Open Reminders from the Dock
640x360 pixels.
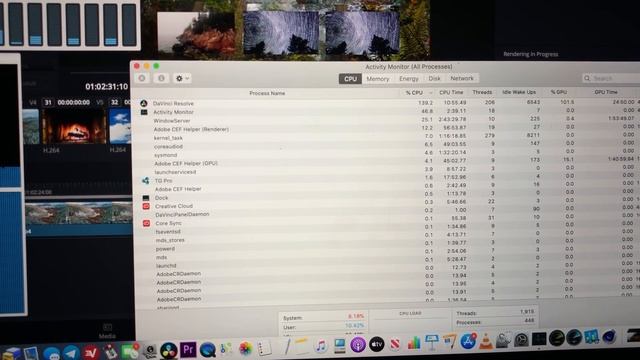[264, 348]
